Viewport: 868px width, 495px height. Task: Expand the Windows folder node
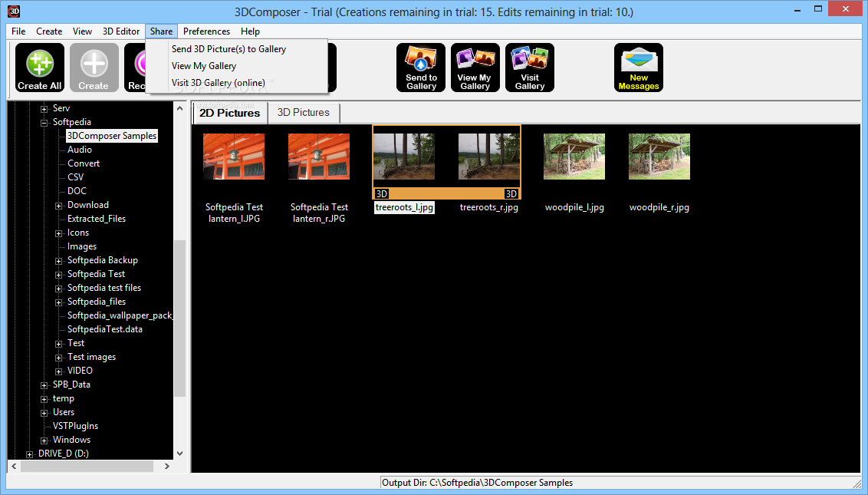(x=44, y=441)
